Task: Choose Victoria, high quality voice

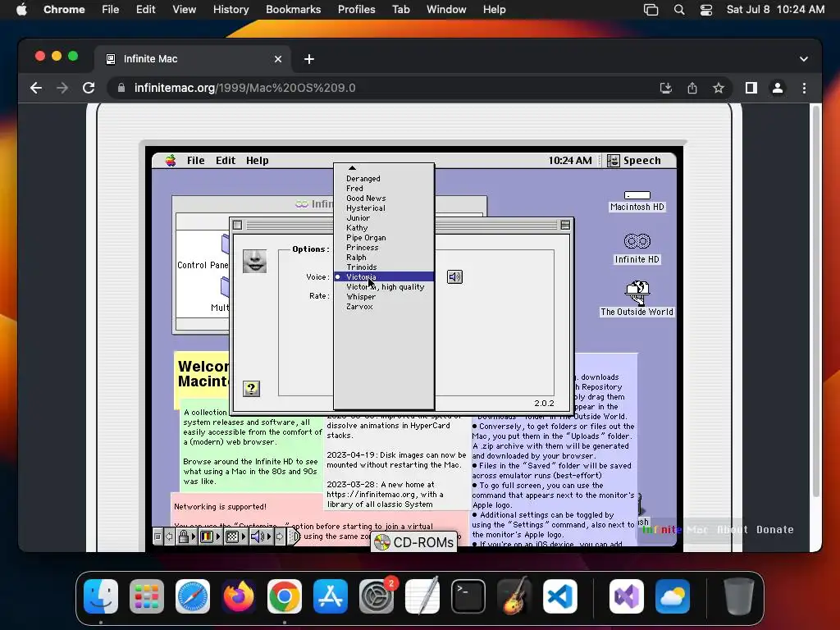Action: [x=384, y=287]
